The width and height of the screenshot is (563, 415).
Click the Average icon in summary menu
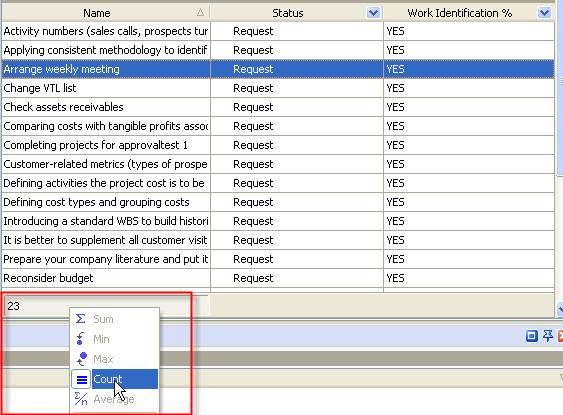point(81,399)
